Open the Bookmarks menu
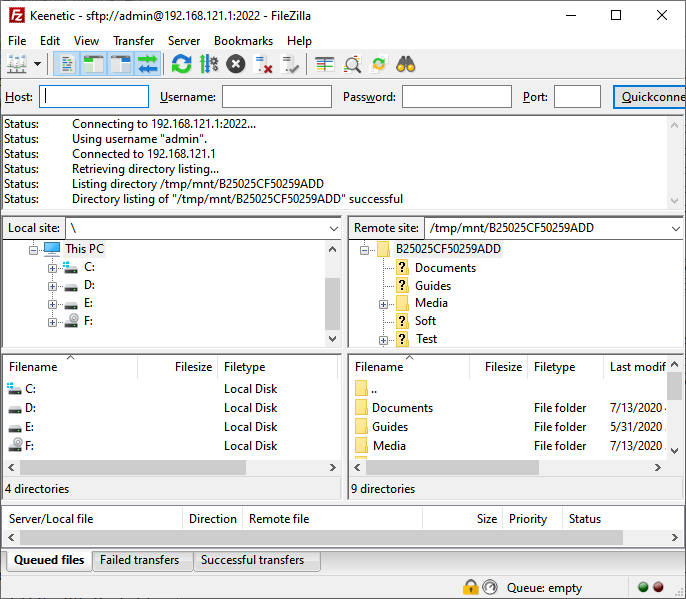 [243, 41]
